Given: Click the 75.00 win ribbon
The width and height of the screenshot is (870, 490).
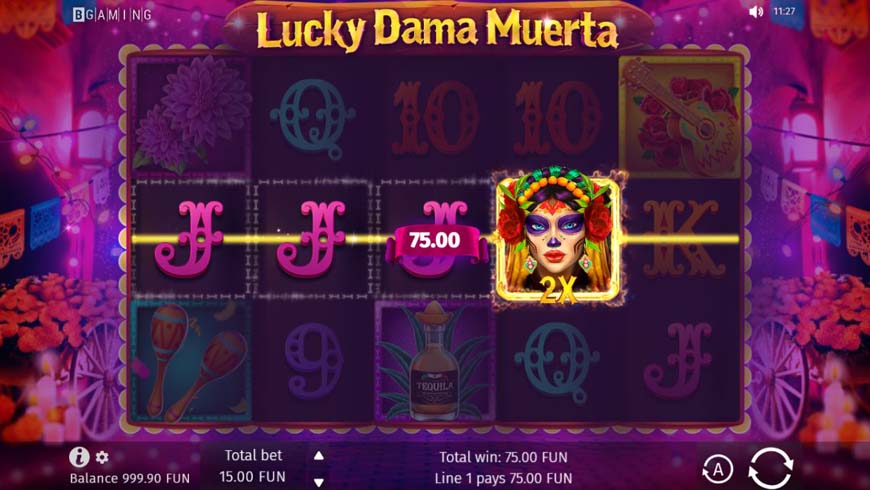Looking at the screenshot, I should 435,241.
